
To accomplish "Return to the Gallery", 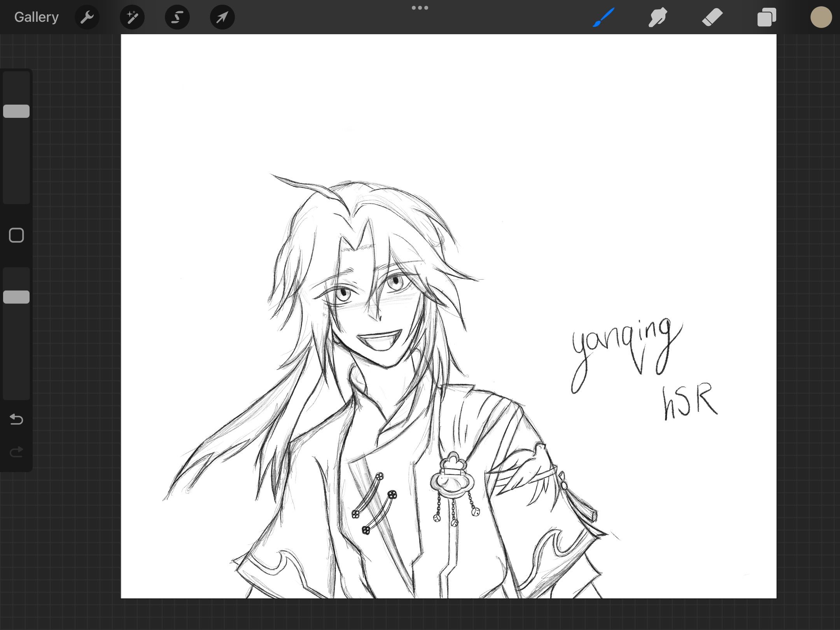I will coord(36,17).
